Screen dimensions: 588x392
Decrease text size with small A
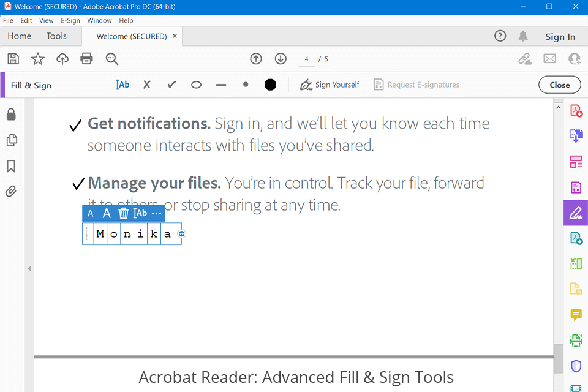pyautogui.click(x=91, y=214)
